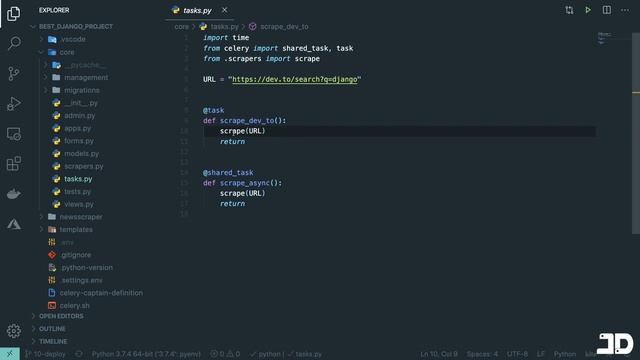
Task: Click the tasks.py breadcrumb segment
Action: pyautogui.click(x=224, y=27)
